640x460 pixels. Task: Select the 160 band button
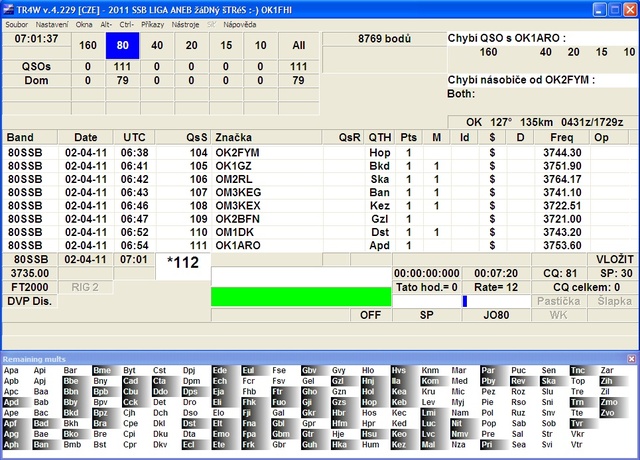click(x=88, y=45)
